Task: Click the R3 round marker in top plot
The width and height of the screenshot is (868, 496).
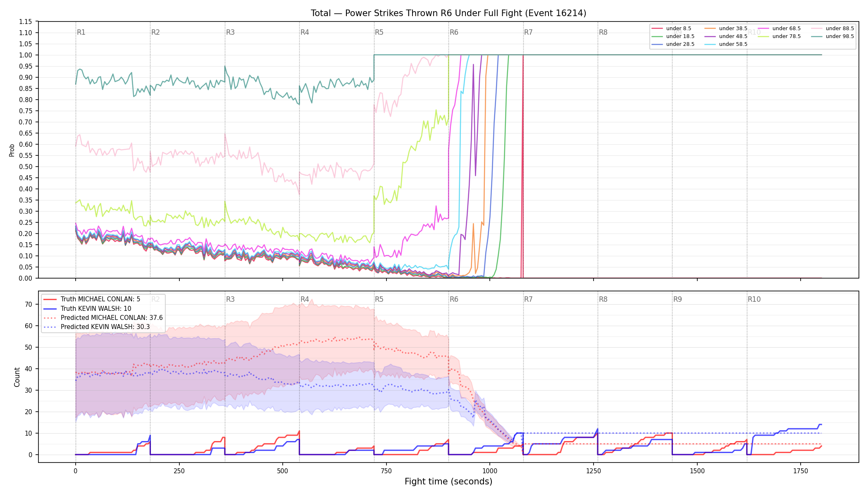Action: click(x=230, y=32)
